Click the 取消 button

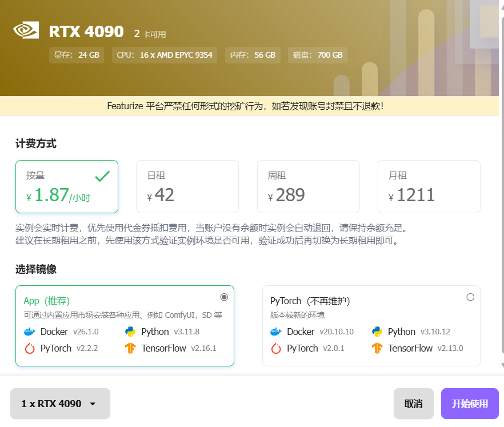(413, 404)
